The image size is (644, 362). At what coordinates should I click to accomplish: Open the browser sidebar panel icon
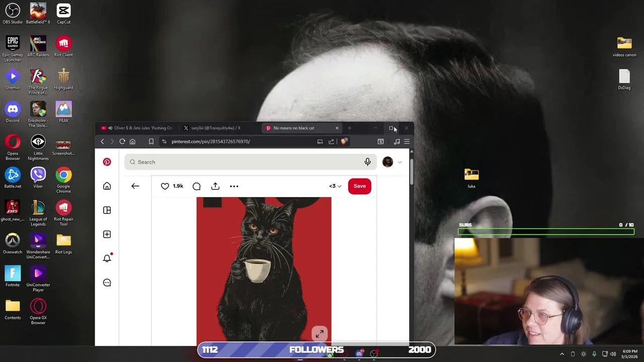pos(381,141)
